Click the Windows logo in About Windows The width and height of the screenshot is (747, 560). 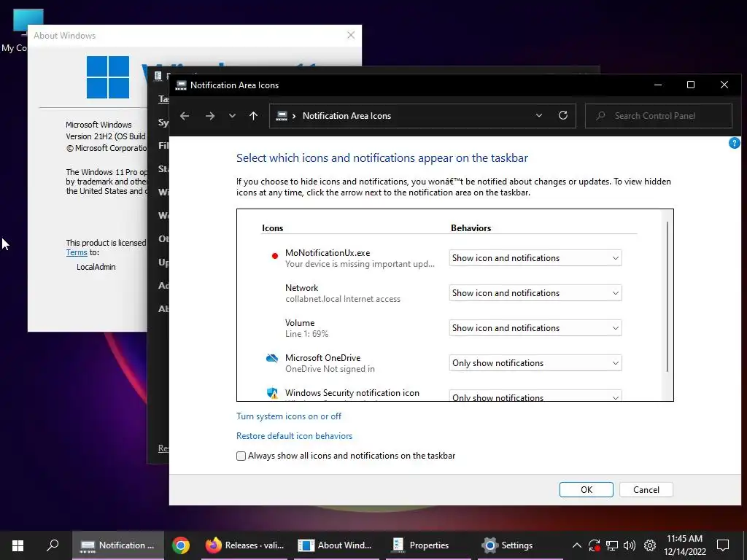click(108, 77)
